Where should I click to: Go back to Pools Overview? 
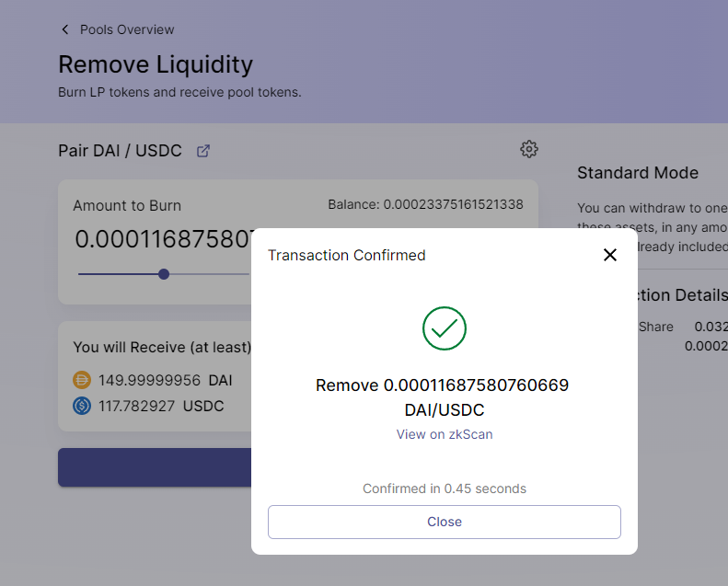pos(127,29)
